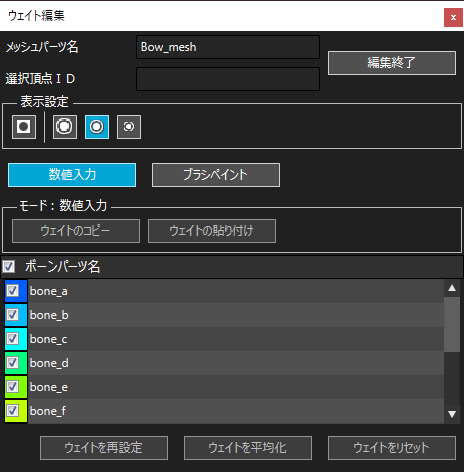Uncheck the bone_e checkbox

pos(13,387)
